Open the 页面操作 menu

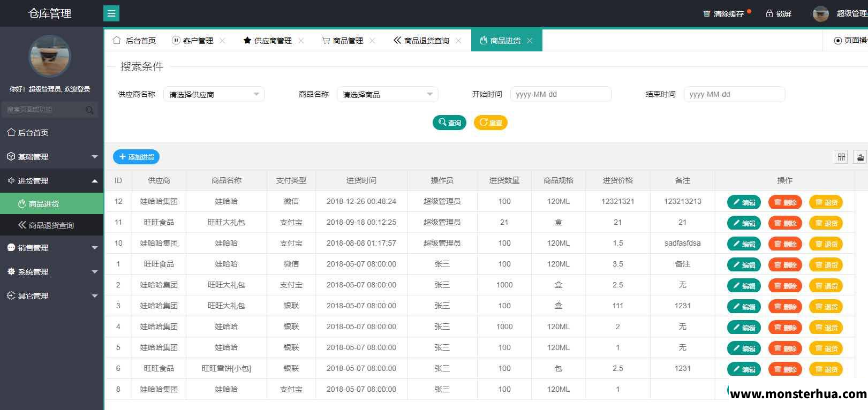[851, 41]
